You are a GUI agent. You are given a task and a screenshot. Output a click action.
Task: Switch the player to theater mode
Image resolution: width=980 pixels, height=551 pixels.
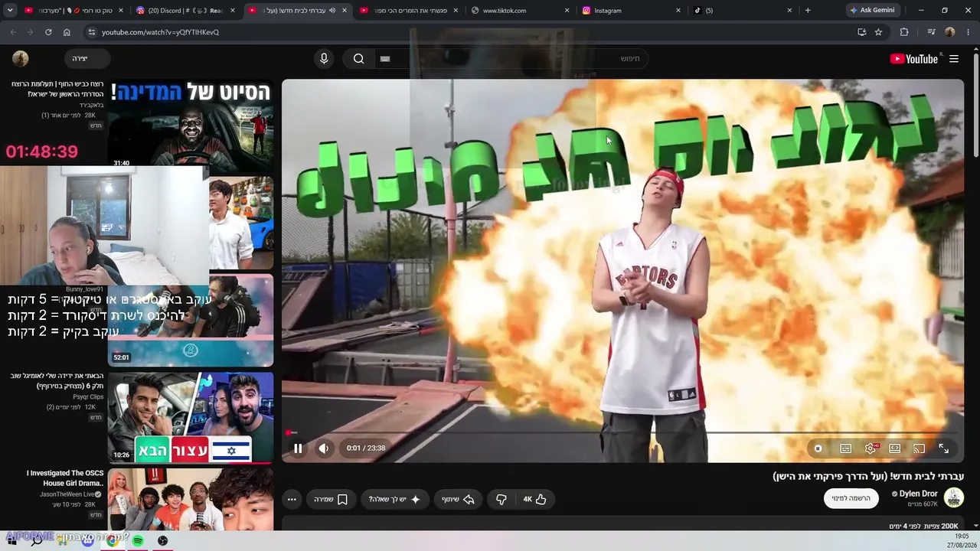(894, 448)
